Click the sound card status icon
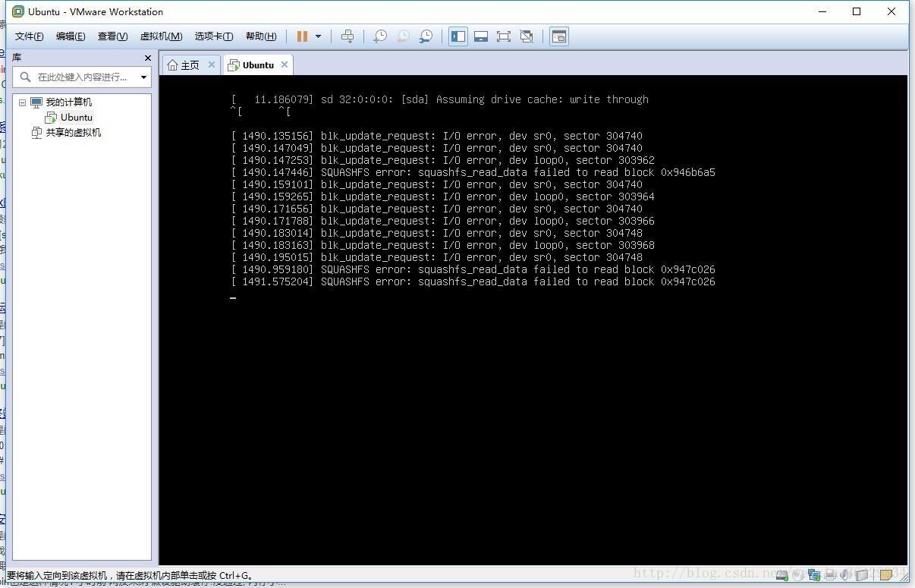The image size is (915, 588). [x=844, y=574]
